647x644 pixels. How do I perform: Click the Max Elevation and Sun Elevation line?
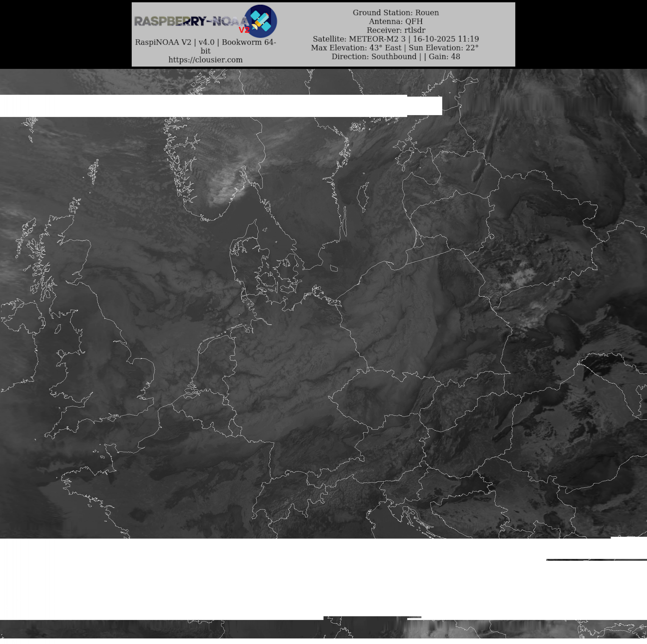pyautogui.click(x=394, y=48)
